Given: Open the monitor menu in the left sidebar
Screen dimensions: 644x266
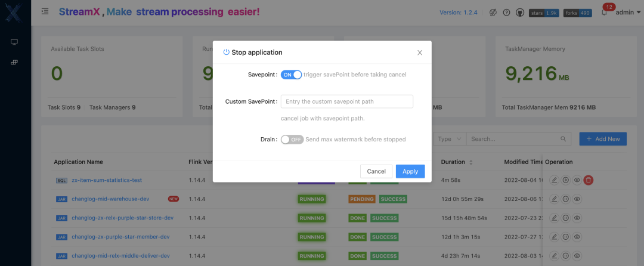Looking at the screenshot, I should point(14,42).
